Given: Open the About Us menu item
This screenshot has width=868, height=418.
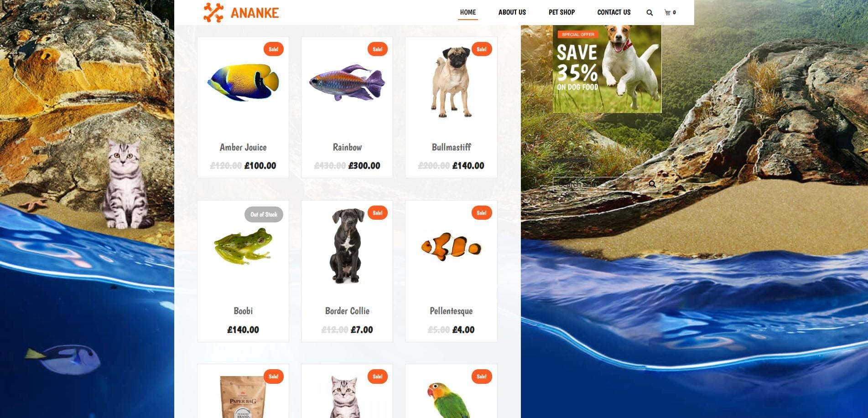Looking at the screenshot, I should coord(512,12).
